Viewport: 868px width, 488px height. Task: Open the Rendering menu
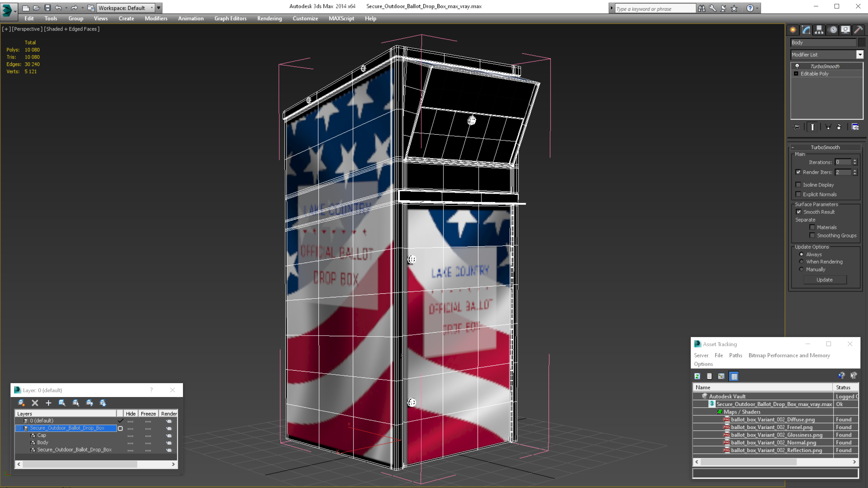coord(269,18)
